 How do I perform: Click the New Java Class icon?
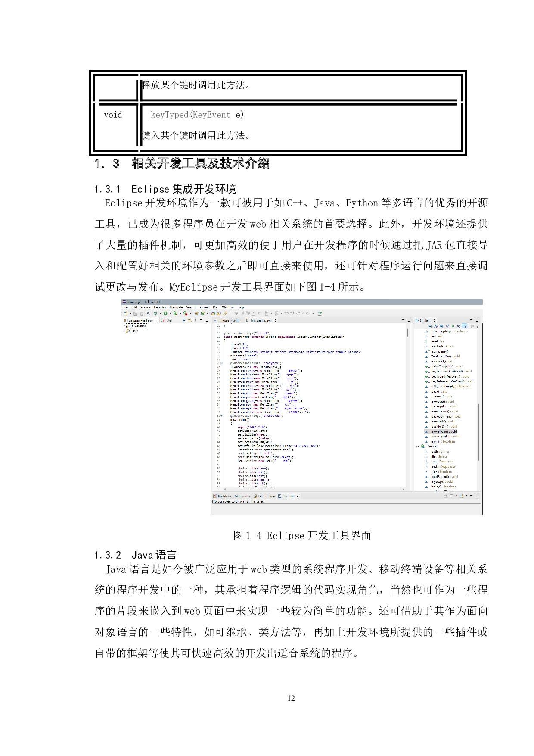point(202,313)
